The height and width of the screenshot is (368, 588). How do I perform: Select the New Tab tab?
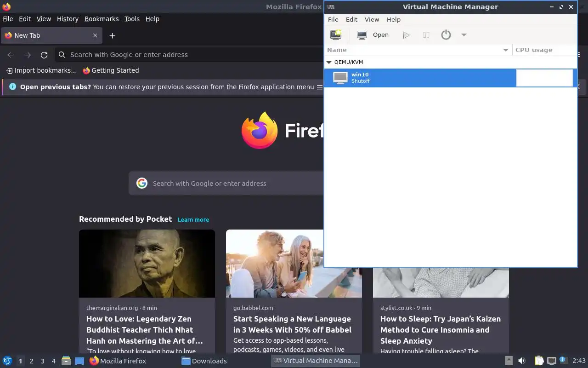[x=51, y=35]
